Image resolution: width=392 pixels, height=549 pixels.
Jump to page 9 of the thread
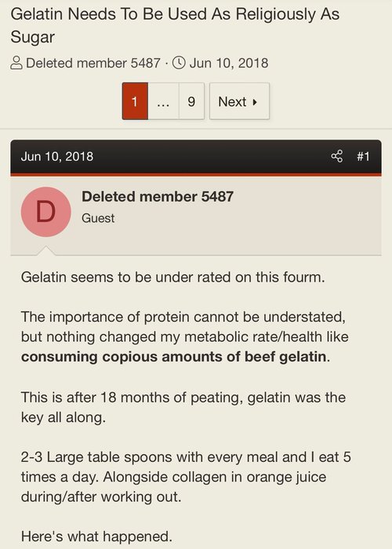(191, 101)
